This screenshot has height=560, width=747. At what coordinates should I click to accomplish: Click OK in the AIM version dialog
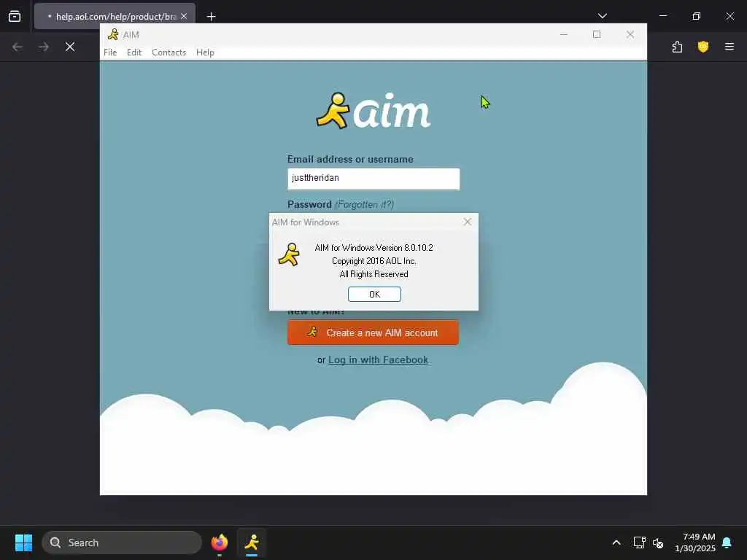374,295
